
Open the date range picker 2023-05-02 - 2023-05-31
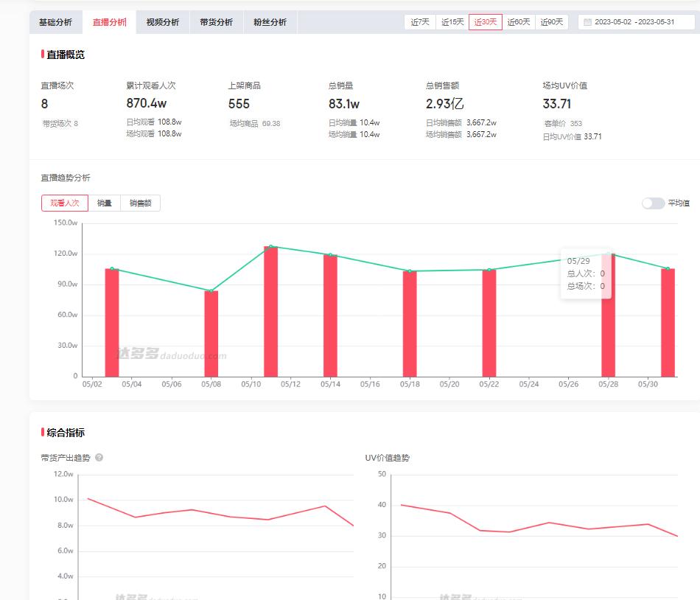[x=637, y=22]
